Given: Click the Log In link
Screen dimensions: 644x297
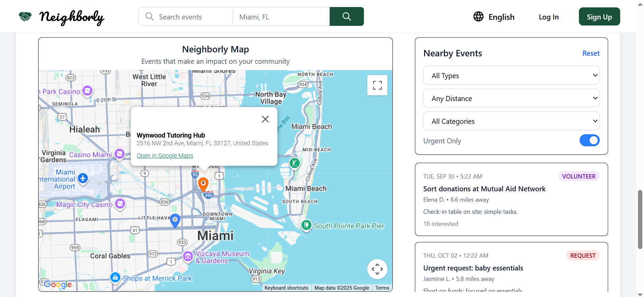Looking at the screenshot, I should (548, 17).
